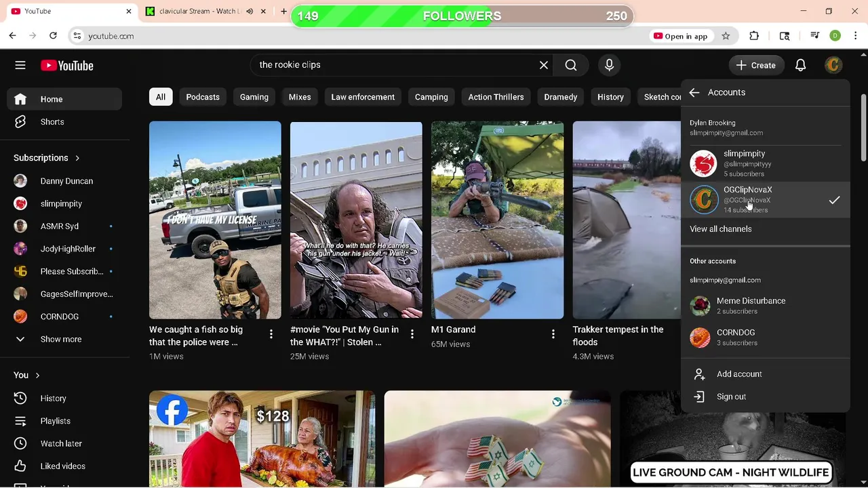The height and width of the screenshot is (488, 868).
Task: Select the Gaming filter chip
Action: [254, 97]
